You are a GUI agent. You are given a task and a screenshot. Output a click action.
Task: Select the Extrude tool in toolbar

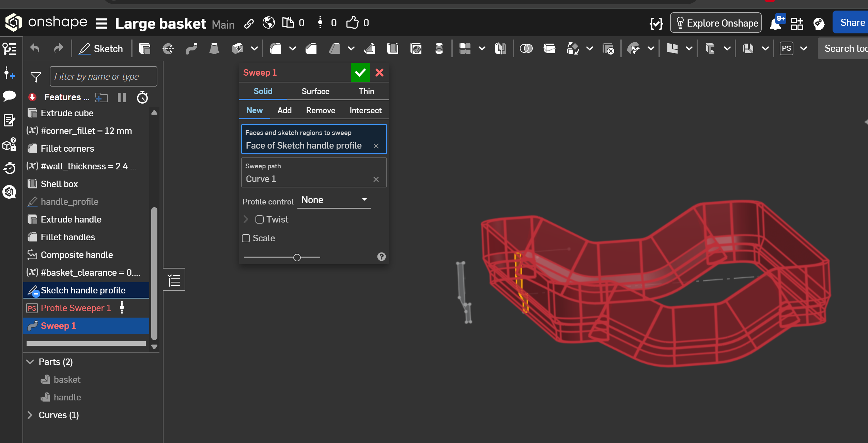145,49
